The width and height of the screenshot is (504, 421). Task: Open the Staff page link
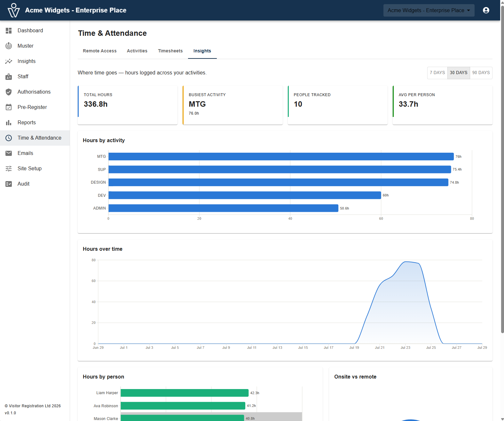coord(35,77)
